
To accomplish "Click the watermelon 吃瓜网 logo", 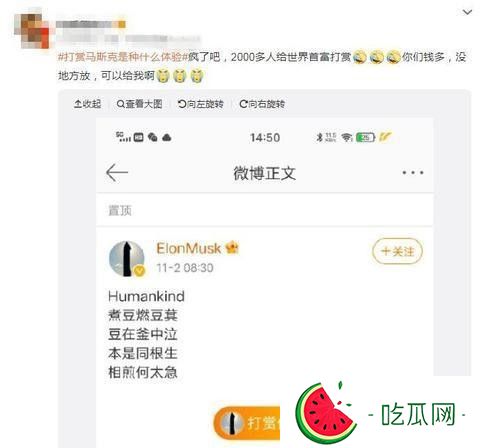I will coord(380,414).
